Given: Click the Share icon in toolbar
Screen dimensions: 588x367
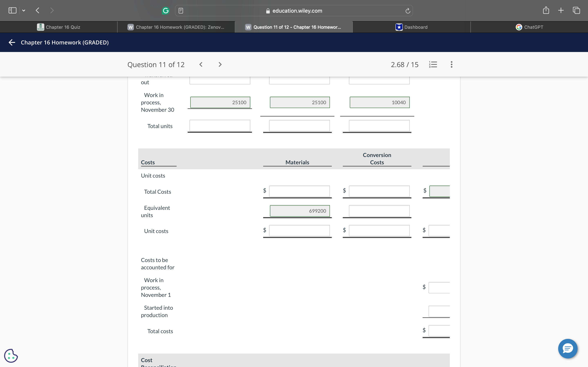Looking at the screenshot, I should click(x=546, y=10).
